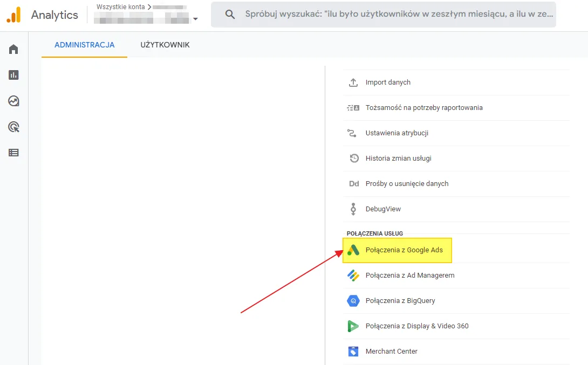This screenshot has height=365, width=588.
Task: Open Merchant Center link settings
Action: pos(456,352)
